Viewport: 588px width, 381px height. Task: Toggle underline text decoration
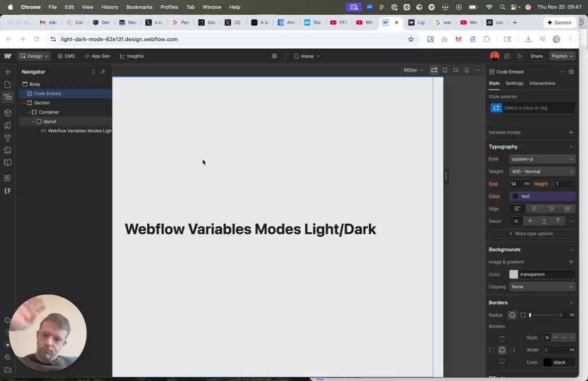point(544,221)
